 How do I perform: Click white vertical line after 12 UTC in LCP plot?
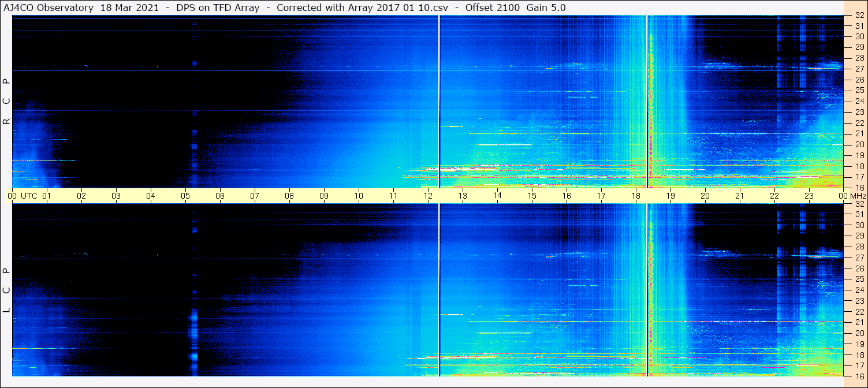(439, 290)
